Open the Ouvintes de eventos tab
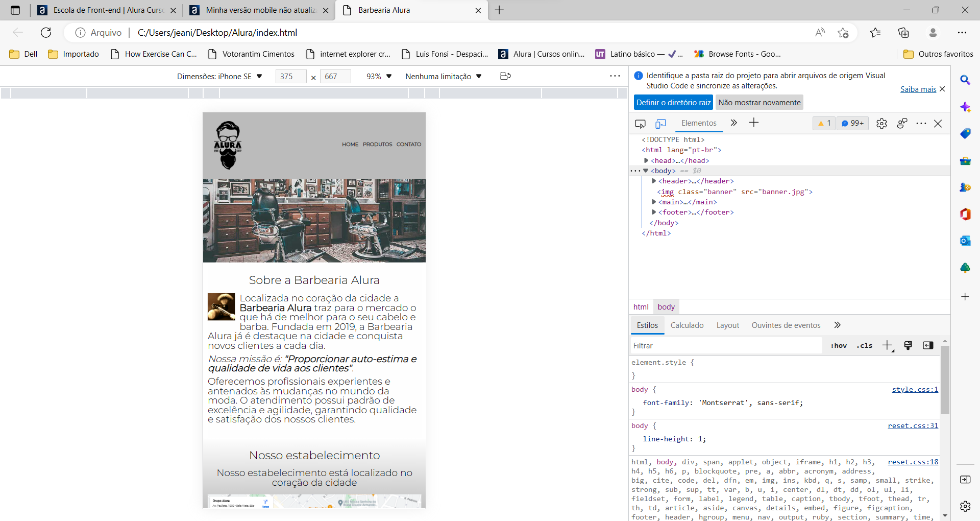The image size is (980, 521). (x=786, y=325)
